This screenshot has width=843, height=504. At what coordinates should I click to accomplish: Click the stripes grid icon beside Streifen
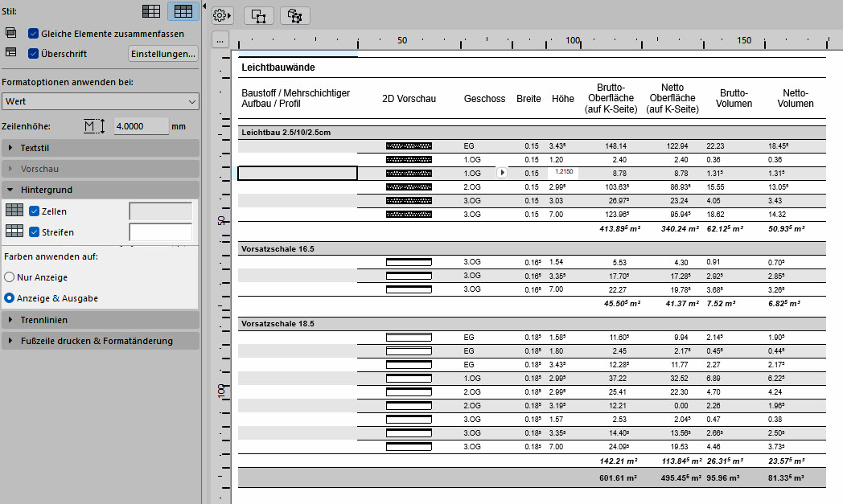[14, 231]
